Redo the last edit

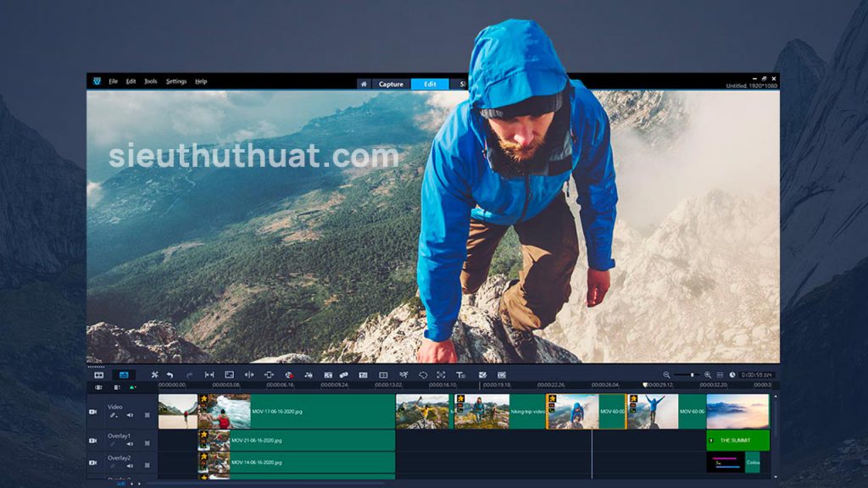[189, 374]
